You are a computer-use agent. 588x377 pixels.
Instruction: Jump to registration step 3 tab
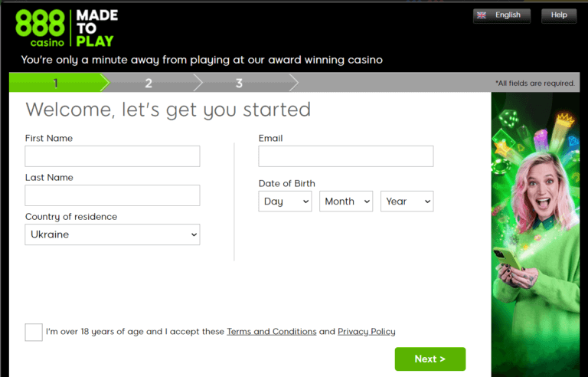click(239, 83)
